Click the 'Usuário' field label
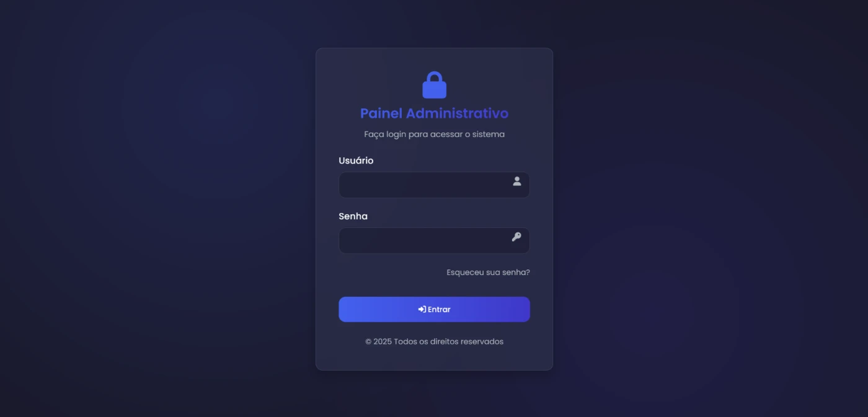Viewport: 868px width, 417px height. coord(356,160)
